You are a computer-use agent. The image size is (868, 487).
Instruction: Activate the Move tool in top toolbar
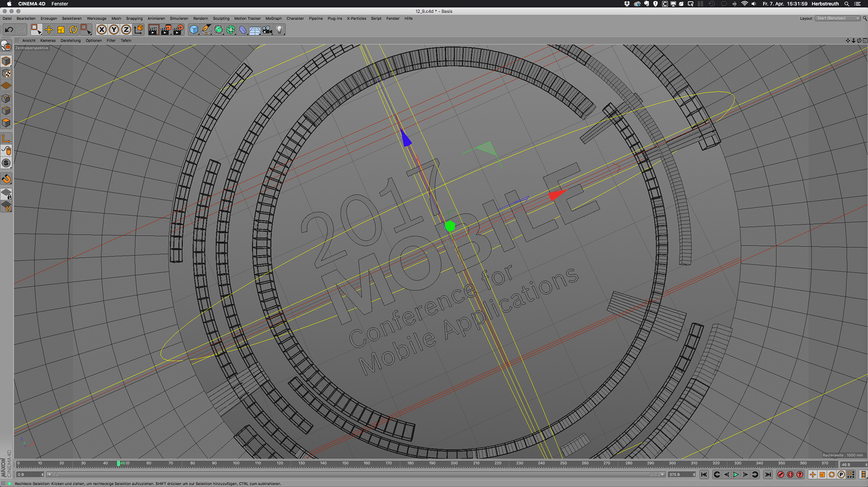(x=49, y=30)
